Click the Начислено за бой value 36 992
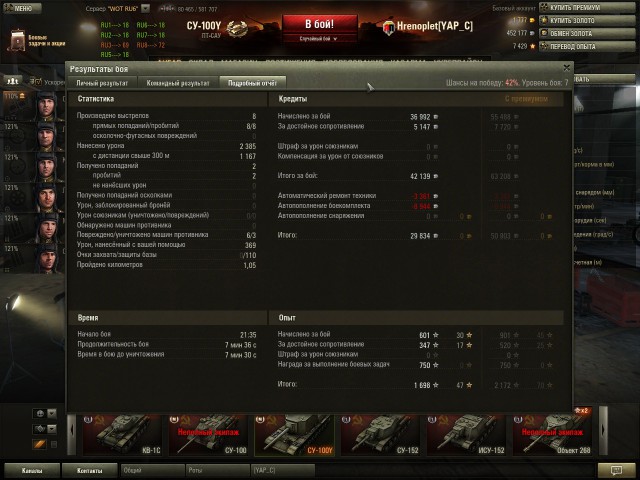 [420, 117]
